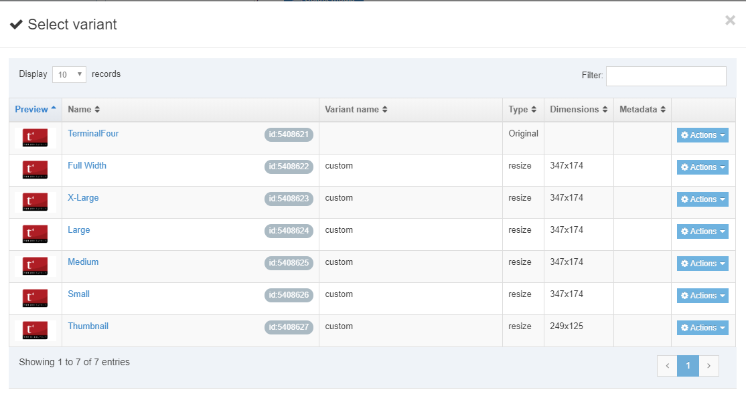Go to next page of results
This screenshot has height=394, width=746.
pyautogui.click(x=708, y=366)
